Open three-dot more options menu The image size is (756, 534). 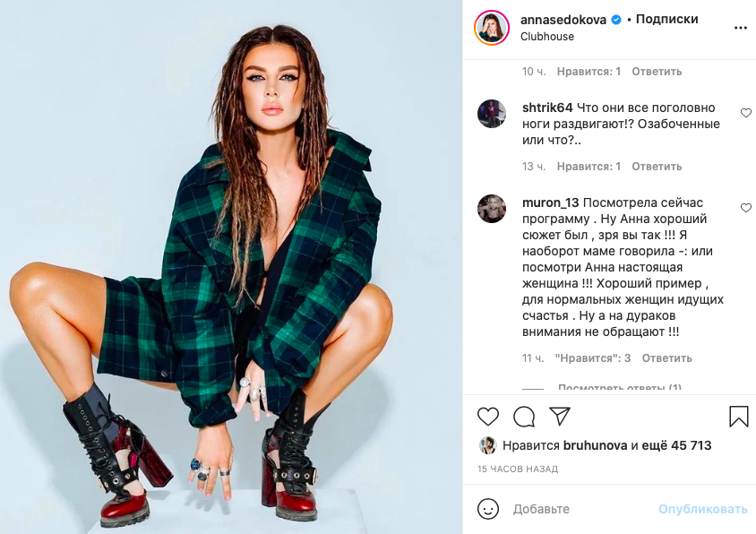pyautogui.click(x=740, y=28)
